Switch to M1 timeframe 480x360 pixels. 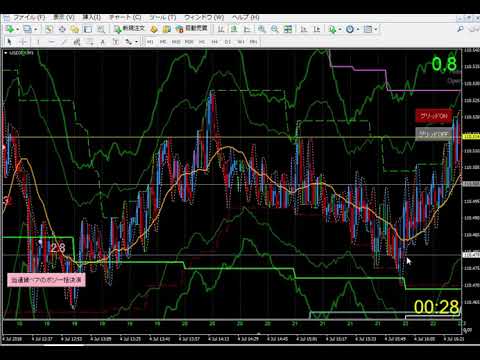[x=150, y=42]
